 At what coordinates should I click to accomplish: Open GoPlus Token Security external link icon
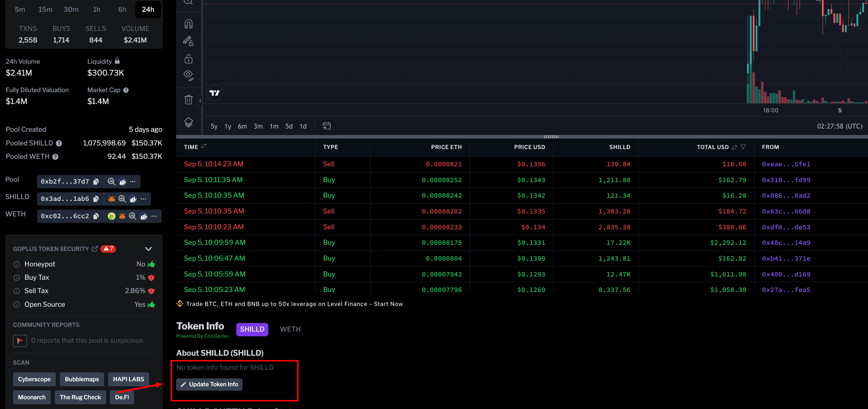95,249
